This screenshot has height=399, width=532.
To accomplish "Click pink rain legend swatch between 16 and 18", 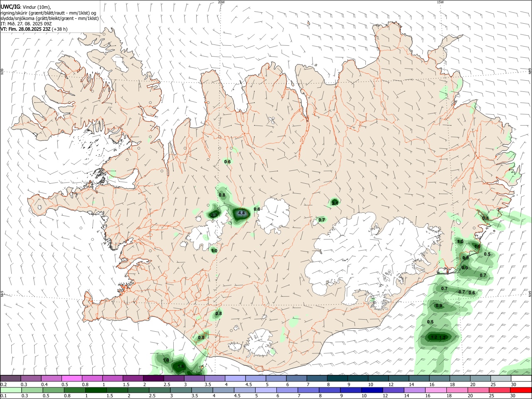I will coord(436,390).
